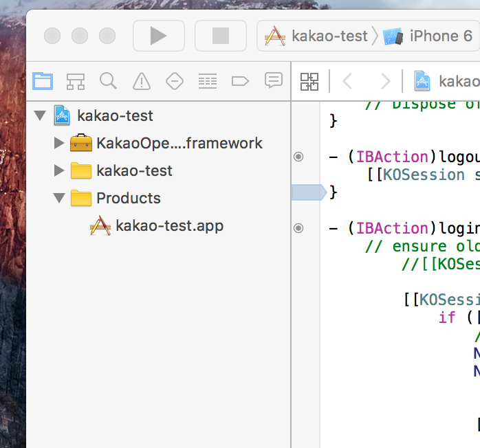The width and height of the screenshot is (480, 448).
Task: Select the Products folder
Action: point(129,198)
